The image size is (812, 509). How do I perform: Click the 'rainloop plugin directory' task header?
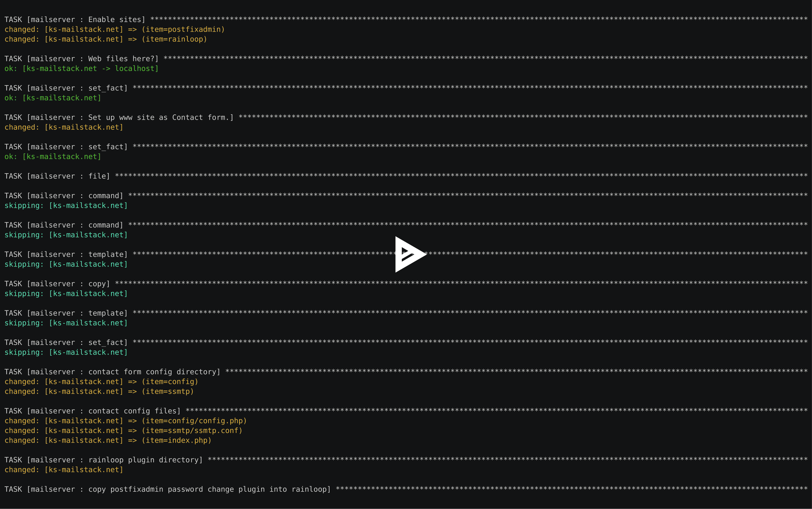coord(104,460)
